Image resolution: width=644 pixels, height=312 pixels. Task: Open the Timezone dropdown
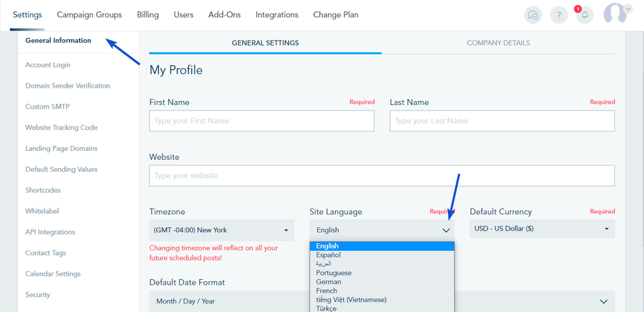[221, 230]
